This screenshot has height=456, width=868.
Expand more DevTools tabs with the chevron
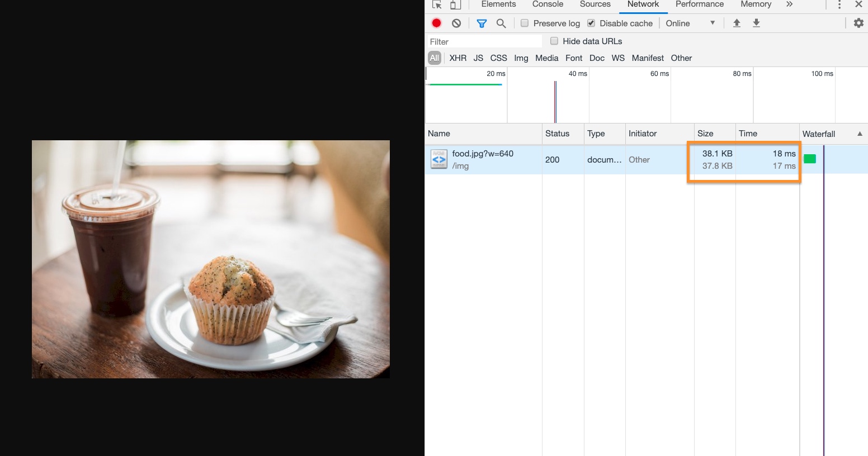point(789,4)
